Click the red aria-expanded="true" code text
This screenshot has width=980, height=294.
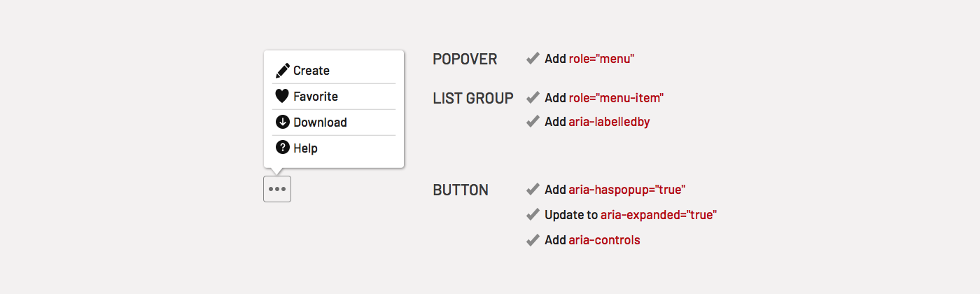[659, 215]
